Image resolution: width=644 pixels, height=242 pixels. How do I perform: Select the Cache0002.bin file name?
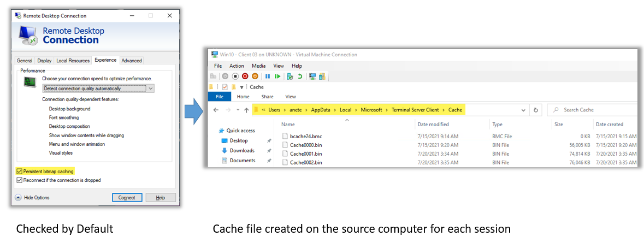[x=306, y=163]
